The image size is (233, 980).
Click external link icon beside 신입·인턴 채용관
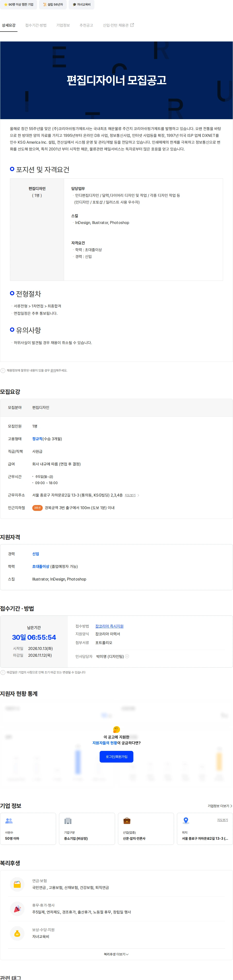[132, 25]
